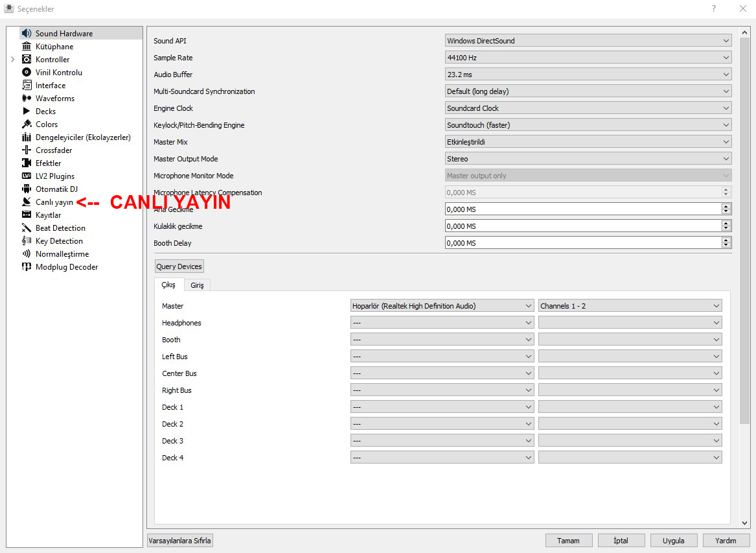This screenshot has height=553, width=756.
Task: Select the Vinil Kontrolu vinyl icon
Action: click(x=27, y=72)
